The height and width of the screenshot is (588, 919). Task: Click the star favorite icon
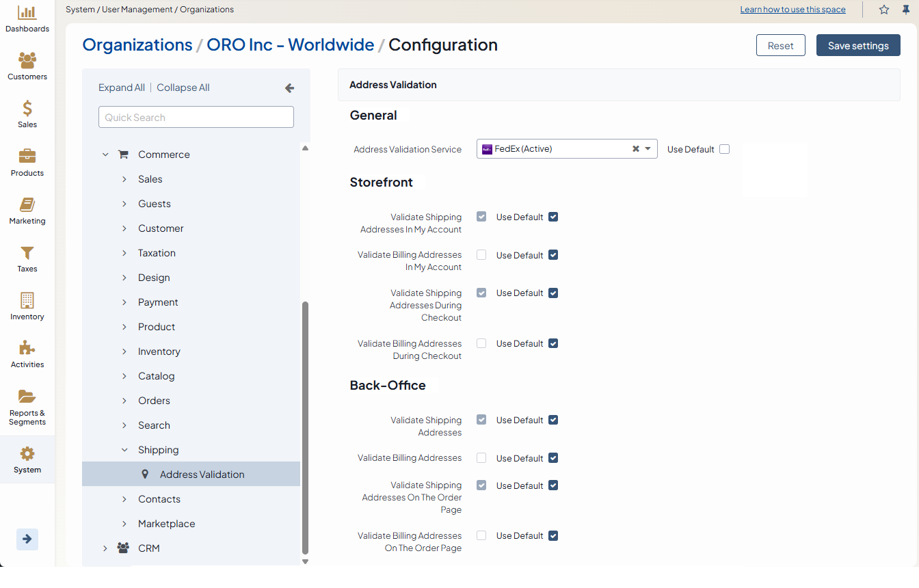[884, 10]
